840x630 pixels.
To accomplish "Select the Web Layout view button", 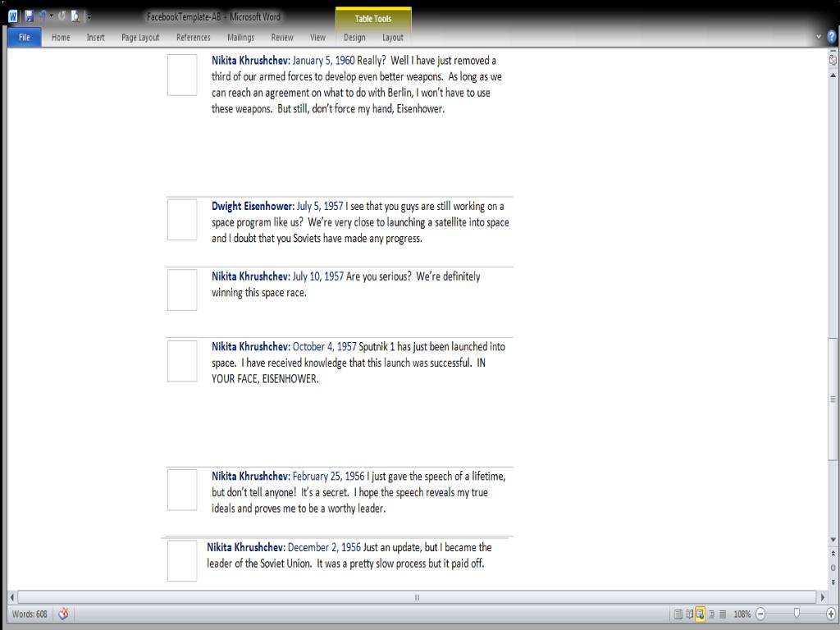I will pyautogui.click(x=700, y=614).
